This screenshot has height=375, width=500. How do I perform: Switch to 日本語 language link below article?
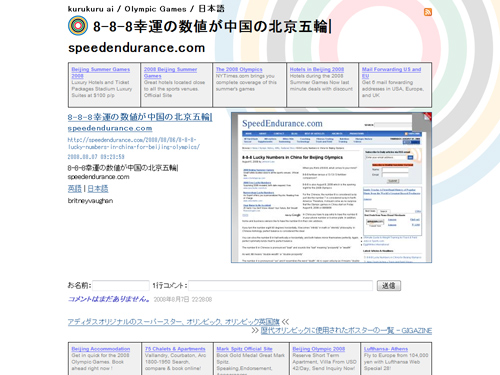(x=98, y=189)
